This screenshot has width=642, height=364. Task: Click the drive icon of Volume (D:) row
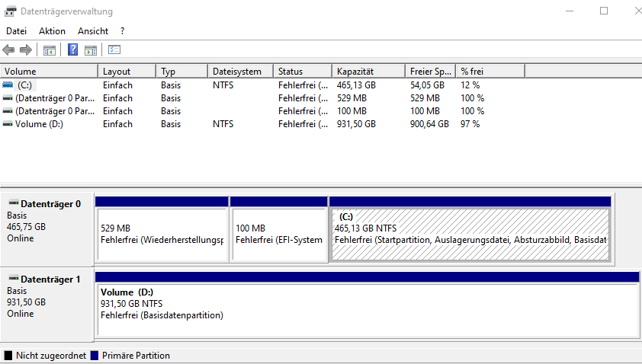[x=8, y=124]
